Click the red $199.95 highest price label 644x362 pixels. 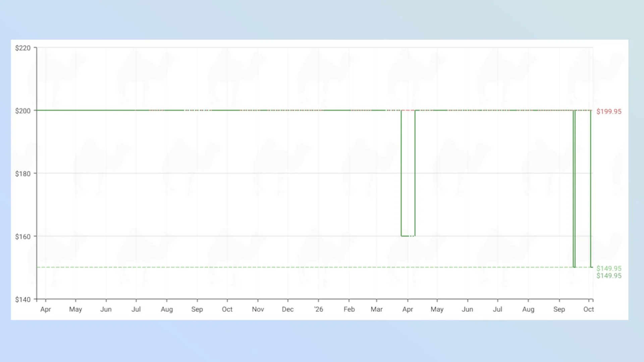tap(609, 112)
